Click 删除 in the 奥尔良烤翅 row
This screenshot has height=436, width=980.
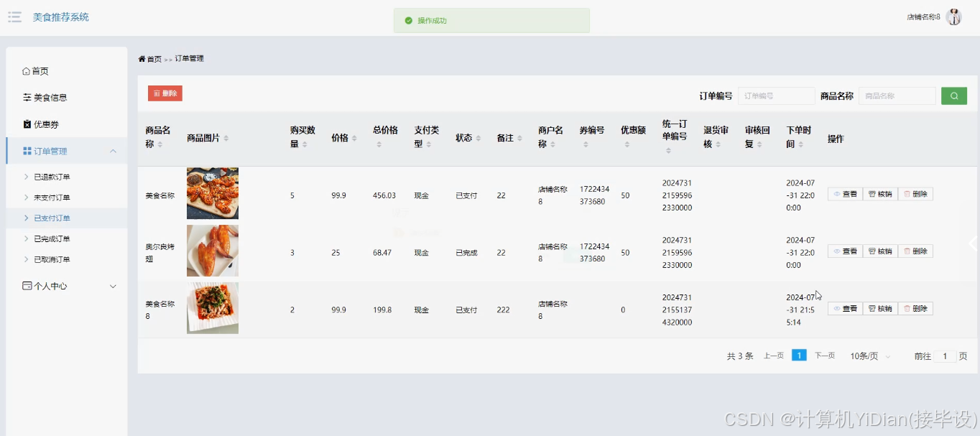click(915, 251)
